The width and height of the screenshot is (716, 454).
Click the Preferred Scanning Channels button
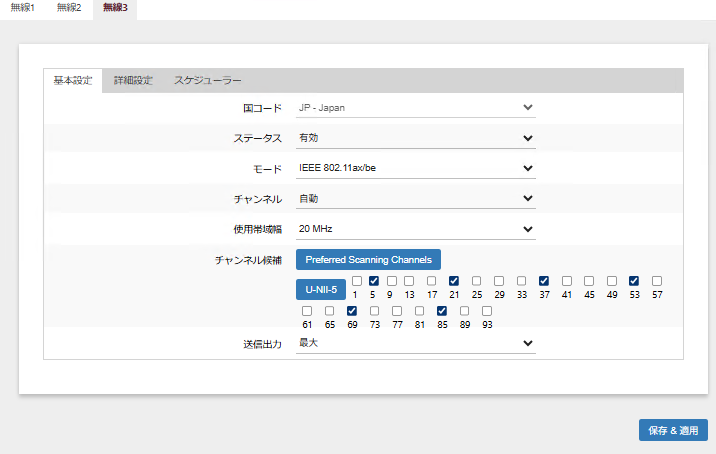point(368,260)
